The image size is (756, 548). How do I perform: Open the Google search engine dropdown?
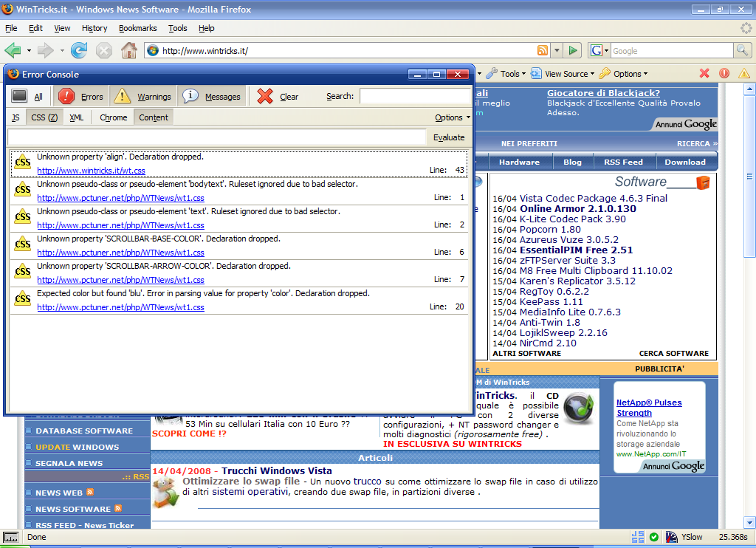(x=599, y=50)
